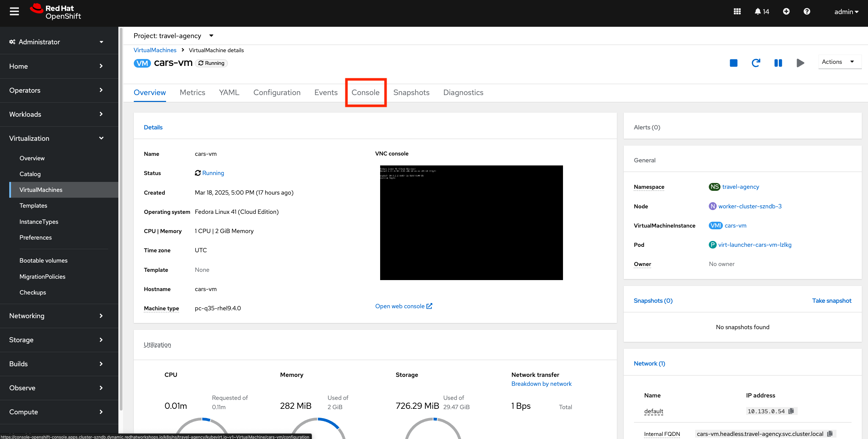Switch to the YAML tab
Screen dimensions: 868x439
click(229, 92)
